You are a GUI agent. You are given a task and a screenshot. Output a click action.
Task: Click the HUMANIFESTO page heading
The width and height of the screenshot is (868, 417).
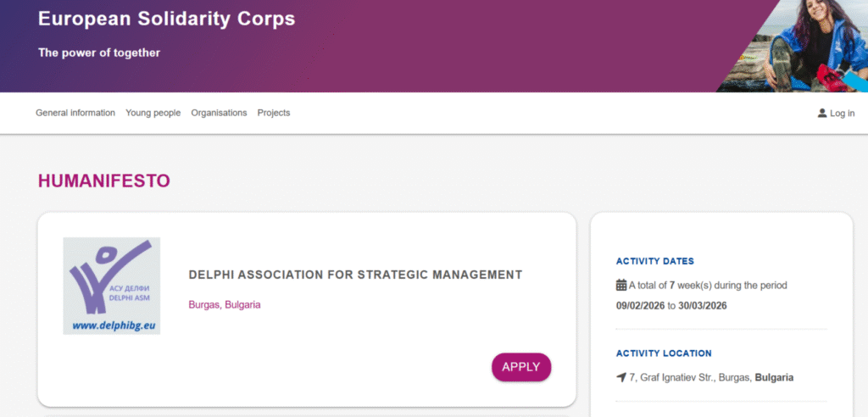[x=104, y=181]
